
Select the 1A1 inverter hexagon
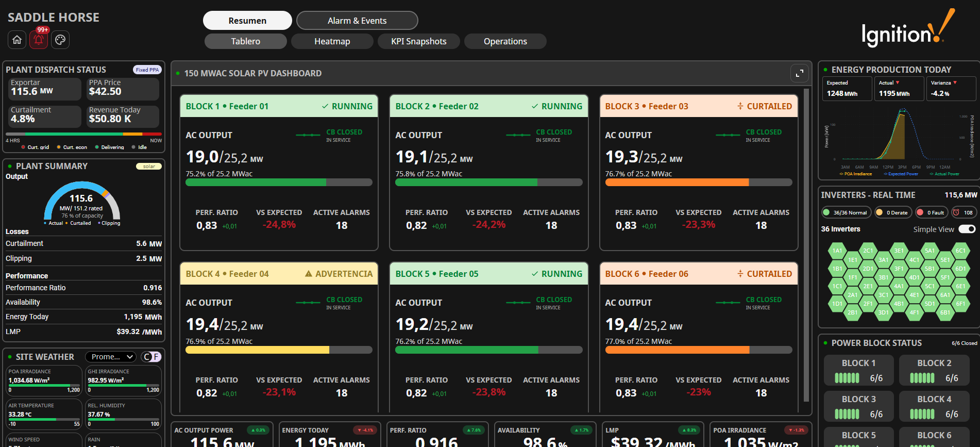(837, 251)
